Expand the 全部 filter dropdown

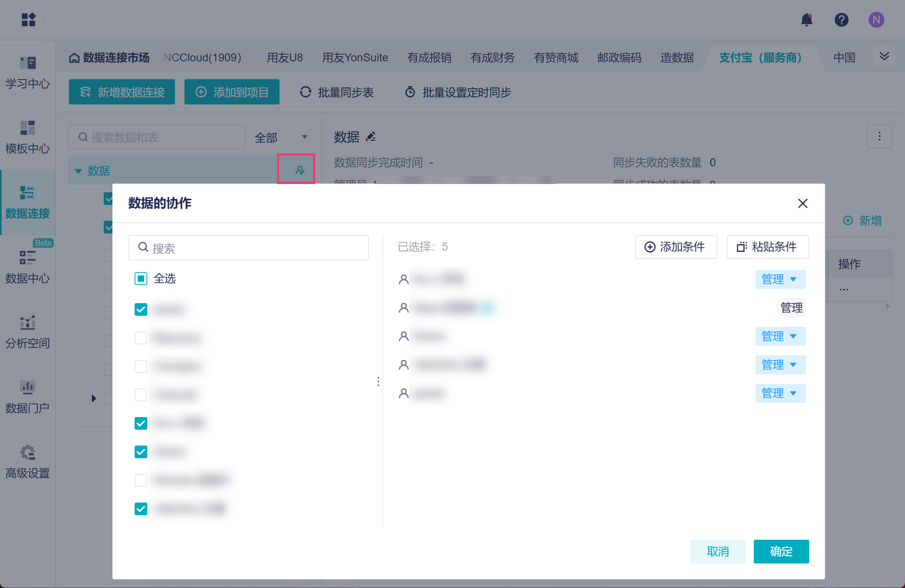pos(281,137)
